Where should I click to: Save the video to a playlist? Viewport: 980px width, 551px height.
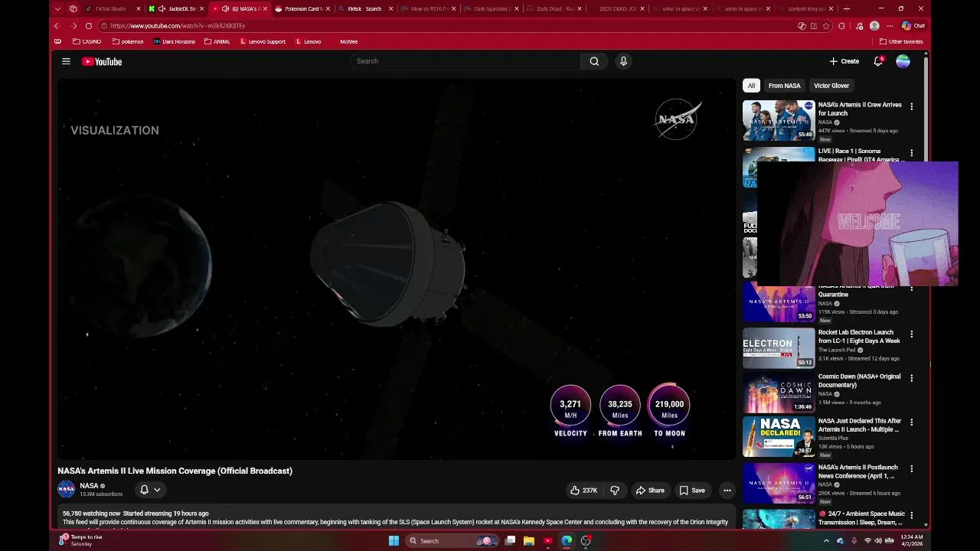click(x=691, y=490)
